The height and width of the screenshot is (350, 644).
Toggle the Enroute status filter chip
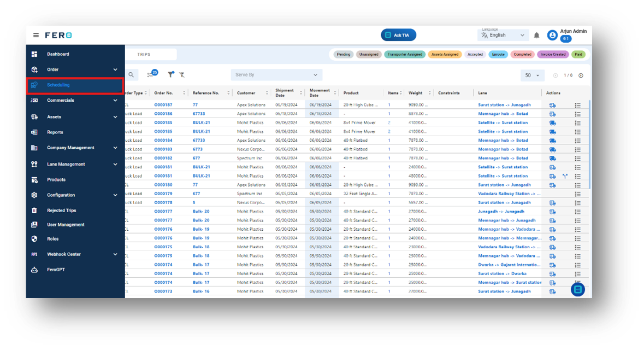pyautogui.click(x=498, y=54)
